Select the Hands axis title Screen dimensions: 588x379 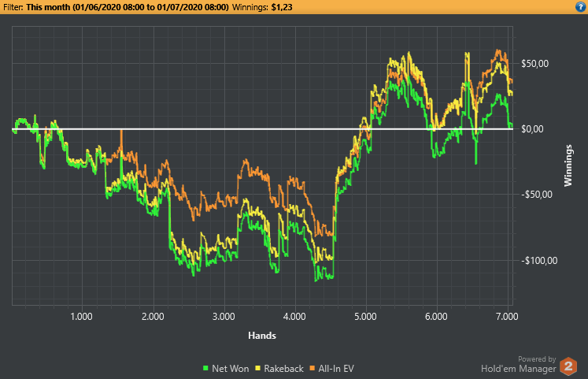tap(261, 335)
